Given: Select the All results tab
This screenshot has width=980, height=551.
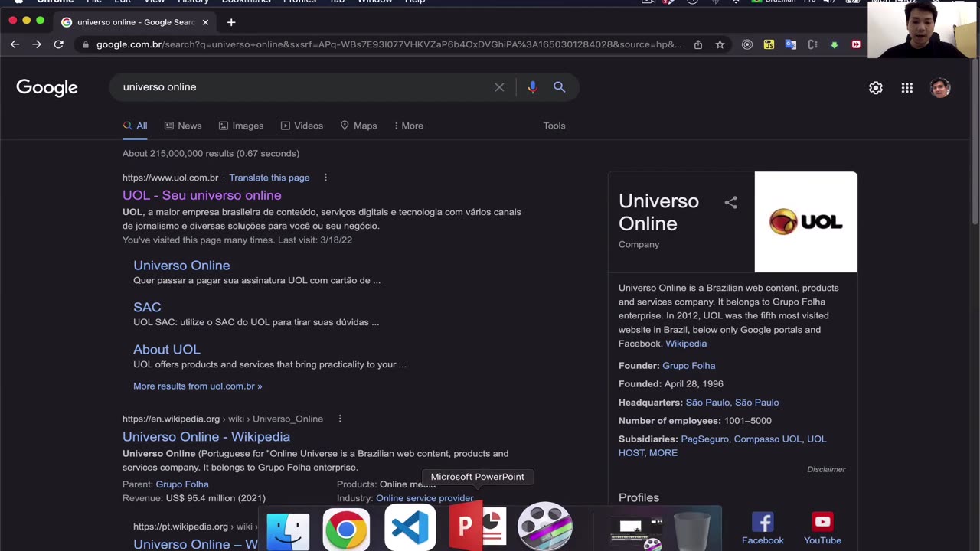Looking at the screenshot, I should 135,126.
